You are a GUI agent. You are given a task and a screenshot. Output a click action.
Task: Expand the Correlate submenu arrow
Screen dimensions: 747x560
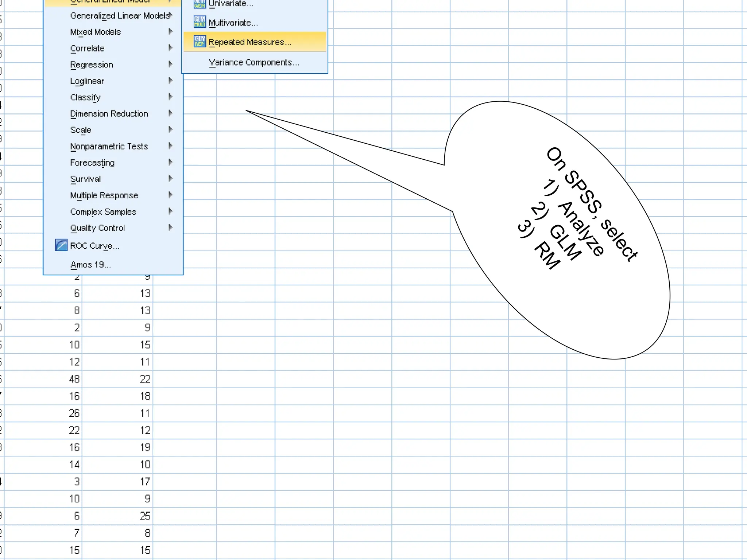[170, 48]
